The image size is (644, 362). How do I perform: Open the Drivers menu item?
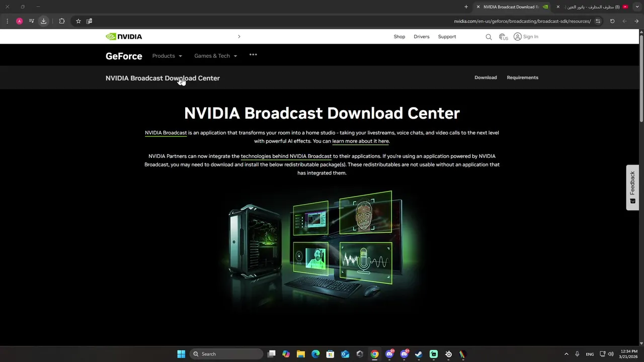click(422, 37)
